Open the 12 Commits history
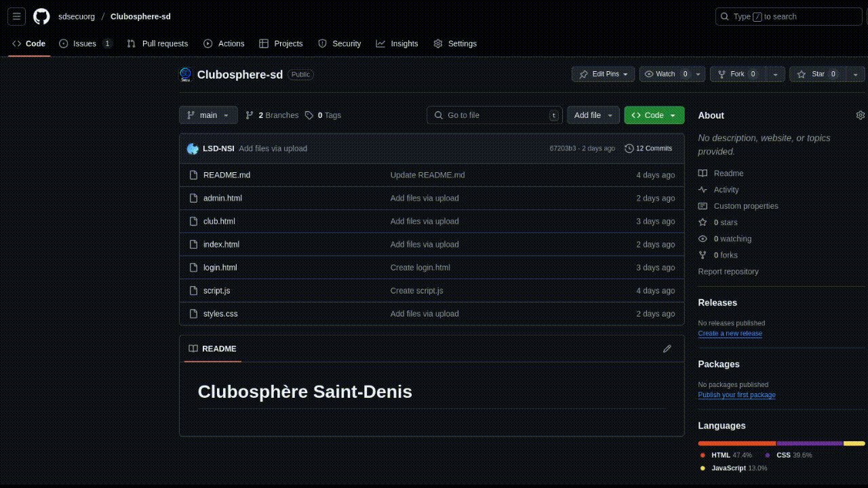The height and width of the screenshot is (488, 868). click(x=648, y=148)
